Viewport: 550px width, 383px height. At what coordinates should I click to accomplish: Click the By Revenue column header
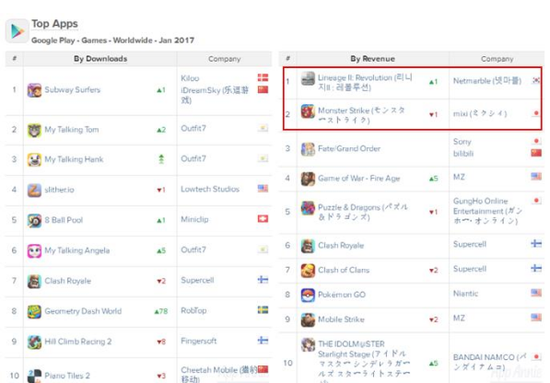click(x=373, y=59)
